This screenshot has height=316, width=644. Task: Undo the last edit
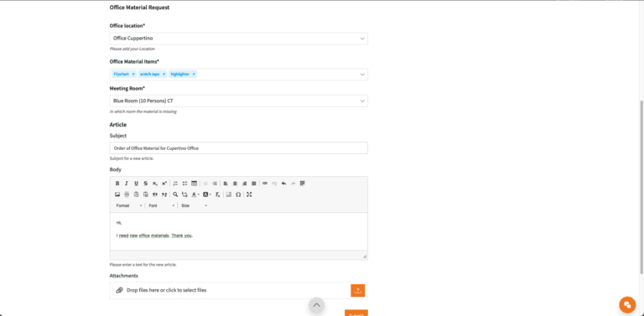tap(283, 184)
